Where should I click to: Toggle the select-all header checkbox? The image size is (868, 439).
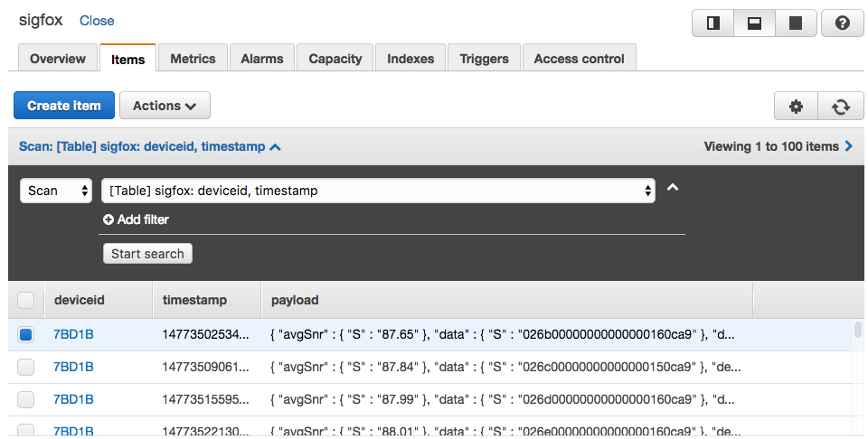[x=26, y=300]
